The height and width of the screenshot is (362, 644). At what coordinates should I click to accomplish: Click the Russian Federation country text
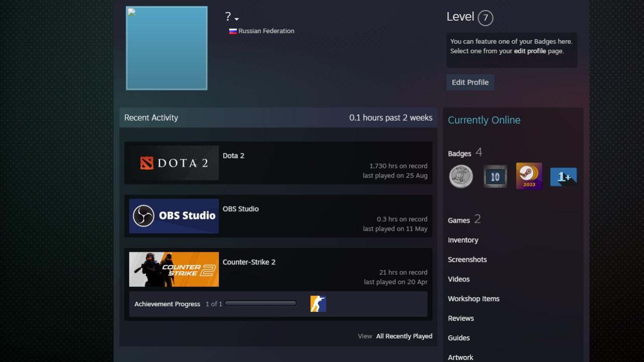[x=266, y=31]
